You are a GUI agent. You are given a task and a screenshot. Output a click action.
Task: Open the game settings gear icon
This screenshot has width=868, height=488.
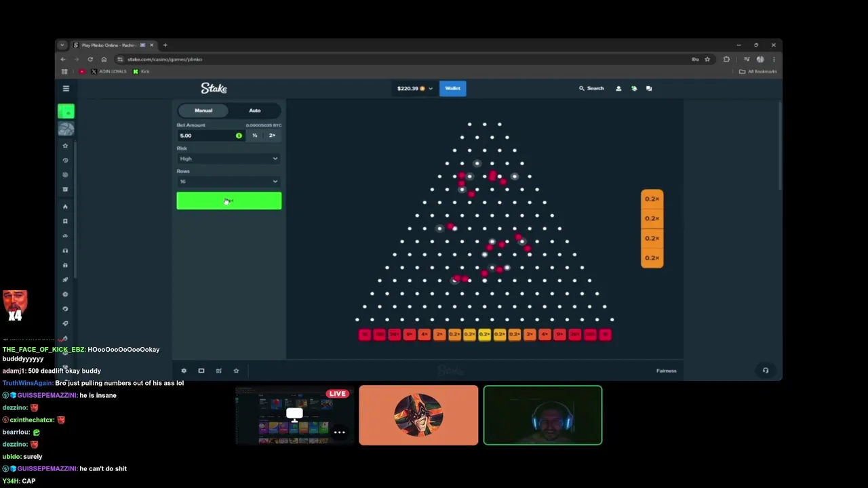(184, 371)
